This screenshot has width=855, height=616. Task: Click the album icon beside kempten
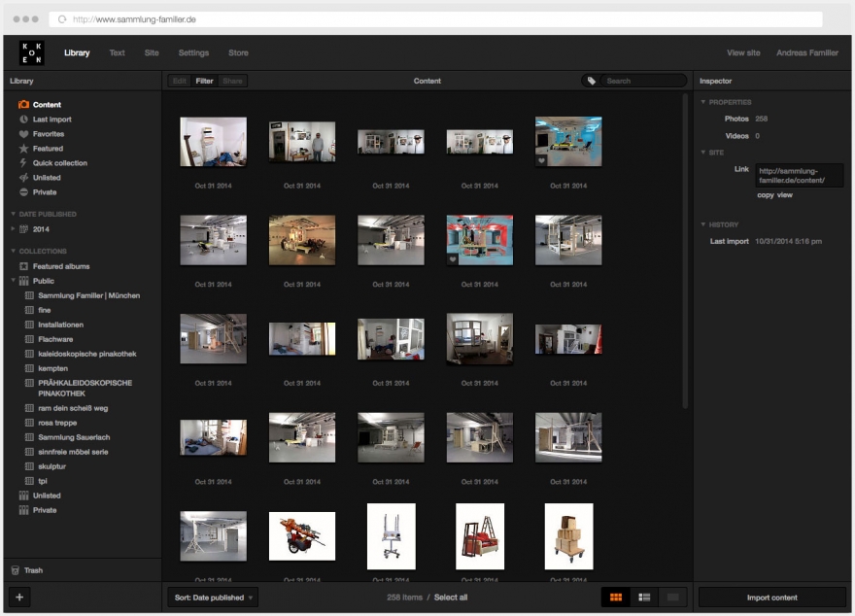click(x=29, y=368)
